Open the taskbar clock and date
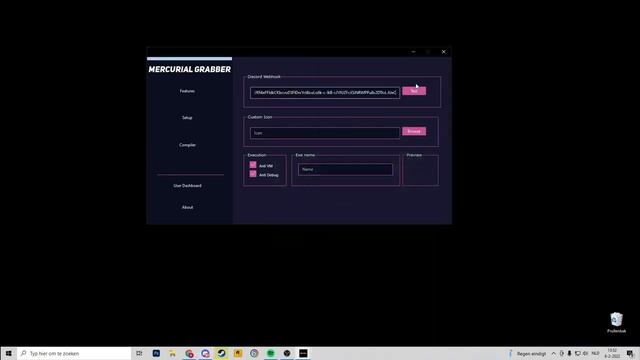 [612, 353]
